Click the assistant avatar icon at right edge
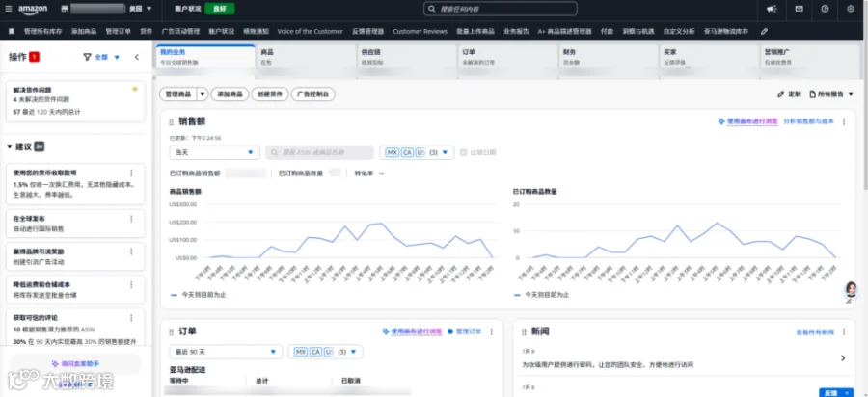 pyautogui.click(x=851, y=289)
